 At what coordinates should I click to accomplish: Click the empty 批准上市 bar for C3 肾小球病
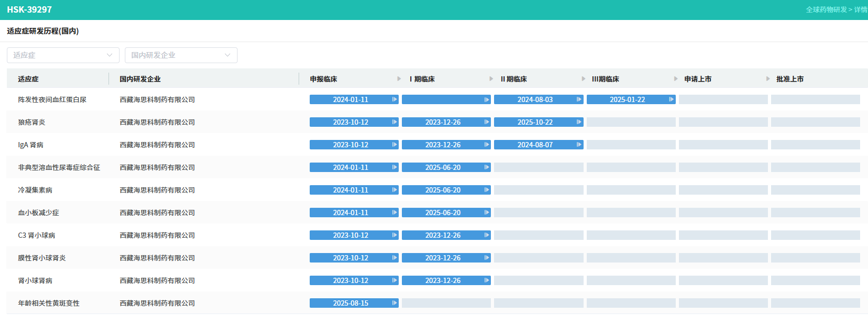(x=815, y=235)
